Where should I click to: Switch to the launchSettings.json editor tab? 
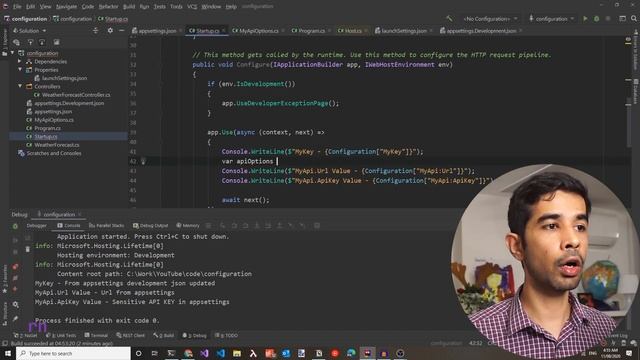pos(403,31)
